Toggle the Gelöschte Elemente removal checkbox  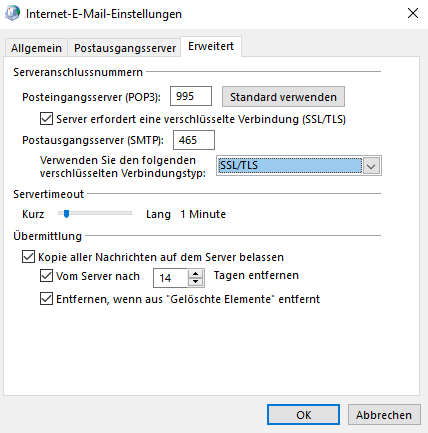point(46,299)
